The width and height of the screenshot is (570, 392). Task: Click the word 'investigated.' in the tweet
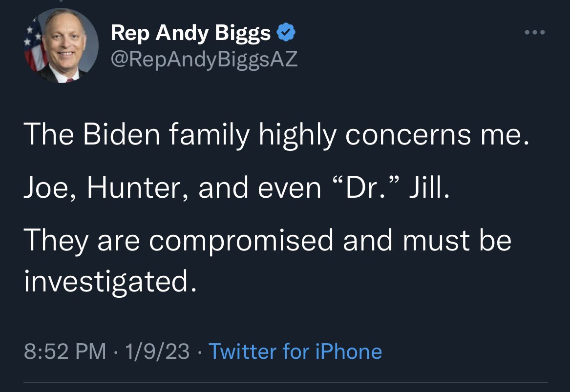tap(110, 281)
